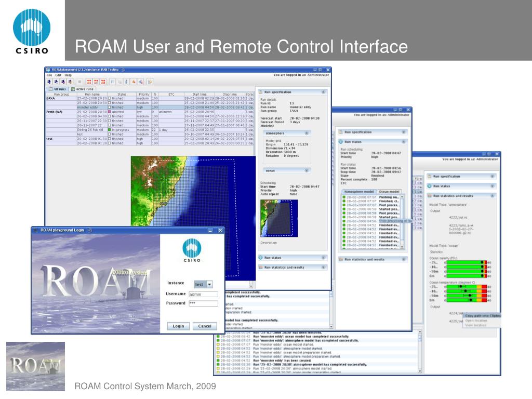
Task: Expand the Run status panel in main window
Action: point(323,258)
